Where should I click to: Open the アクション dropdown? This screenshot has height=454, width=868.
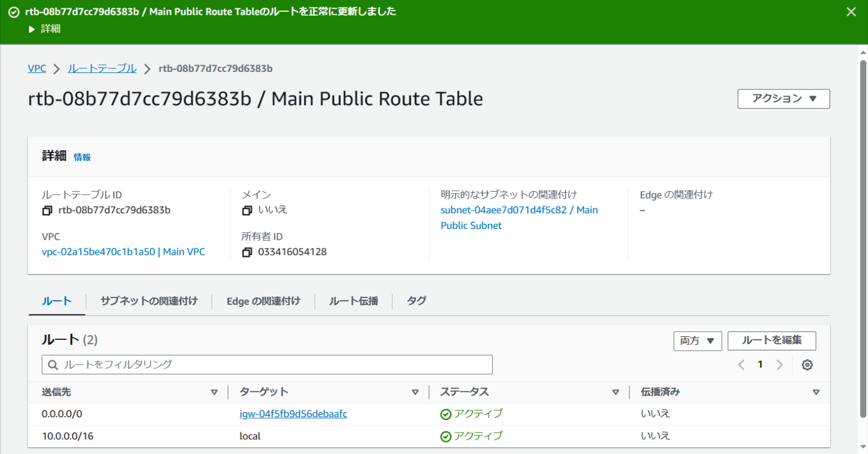[x=783, y=98]
